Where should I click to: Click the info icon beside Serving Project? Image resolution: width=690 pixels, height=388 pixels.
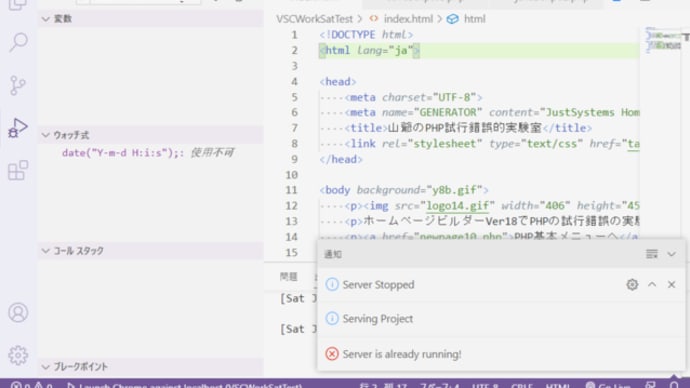point(332,318)
